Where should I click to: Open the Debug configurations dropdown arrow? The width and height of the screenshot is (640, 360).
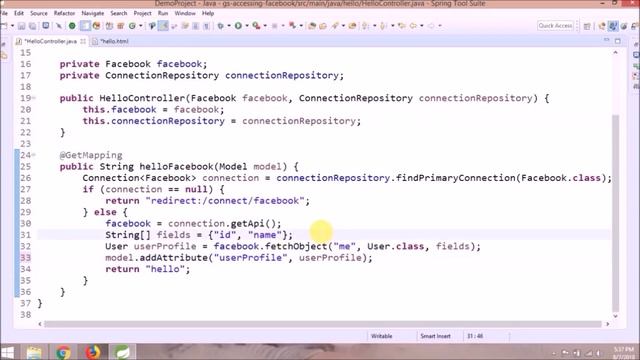[229, 26]
